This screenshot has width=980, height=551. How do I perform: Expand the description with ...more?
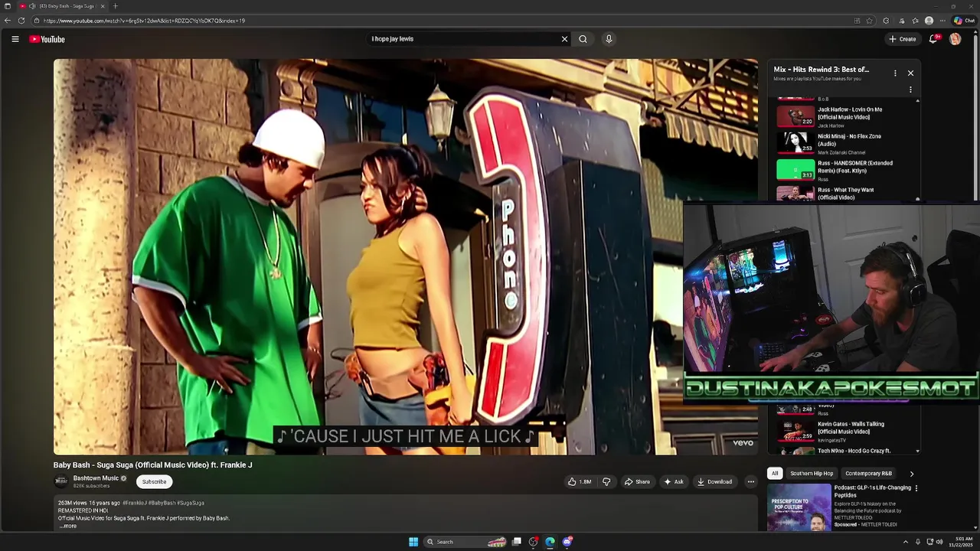[x=68, y=526]
